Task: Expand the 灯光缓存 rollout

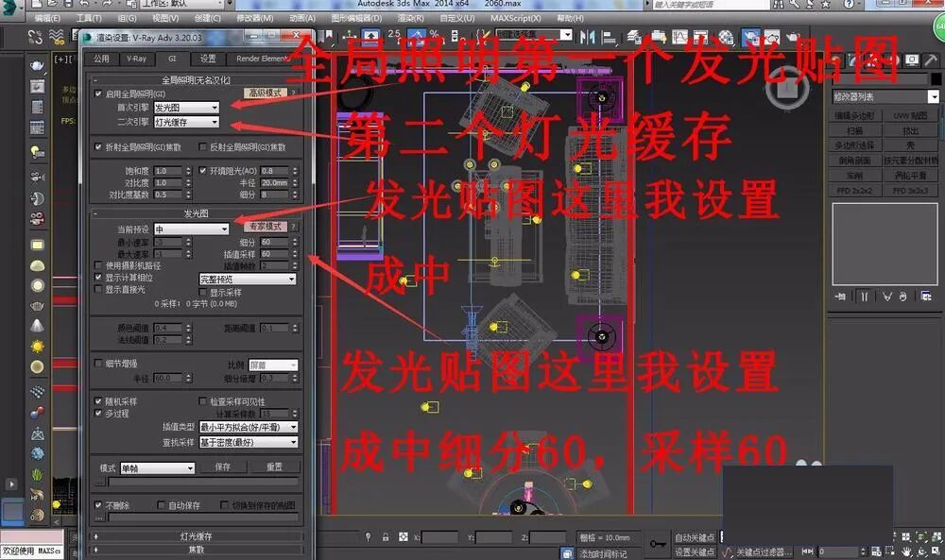Action: (x=196, y=535)
